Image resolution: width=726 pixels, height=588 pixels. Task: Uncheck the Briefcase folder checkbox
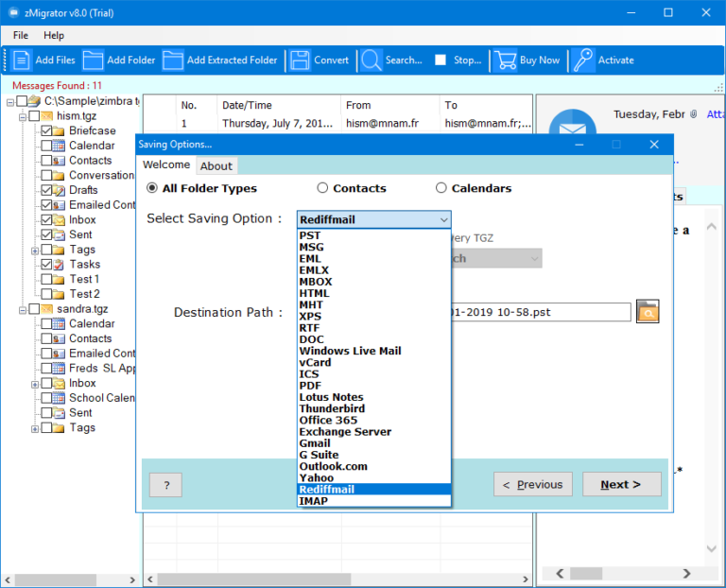[x=46, y=131]
